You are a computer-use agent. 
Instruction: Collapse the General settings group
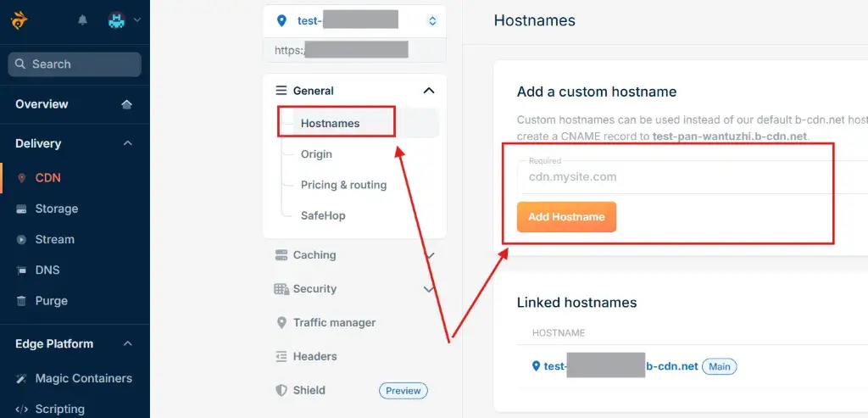(428, 90)
